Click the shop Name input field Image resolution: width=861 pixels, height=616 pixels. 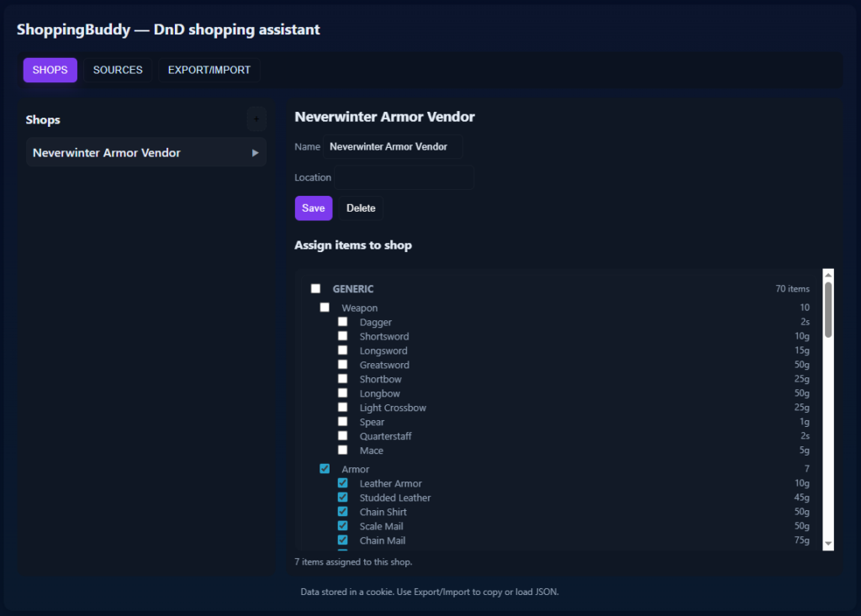click(393, 146)
